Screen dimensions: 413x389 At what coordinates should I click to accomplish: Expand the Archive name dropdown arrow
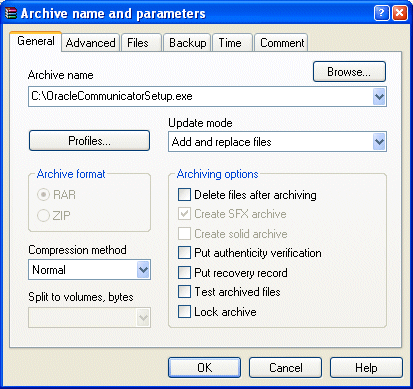[x=379, y=97]
